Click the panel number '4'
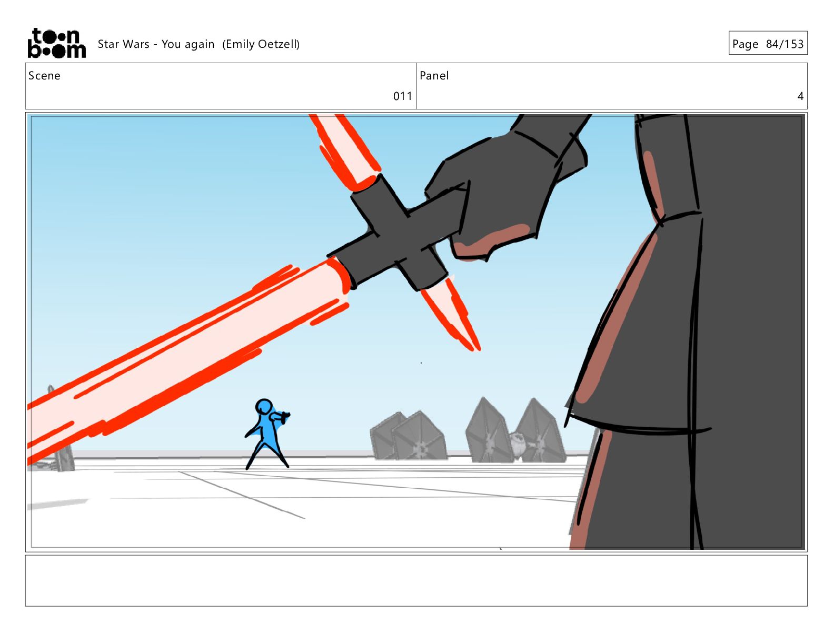 pos(800,96)
